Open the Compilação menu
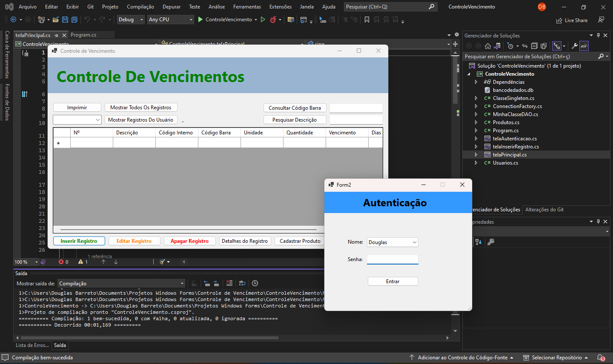Screen dimensions: 613x364 click(x=140, y=7)
